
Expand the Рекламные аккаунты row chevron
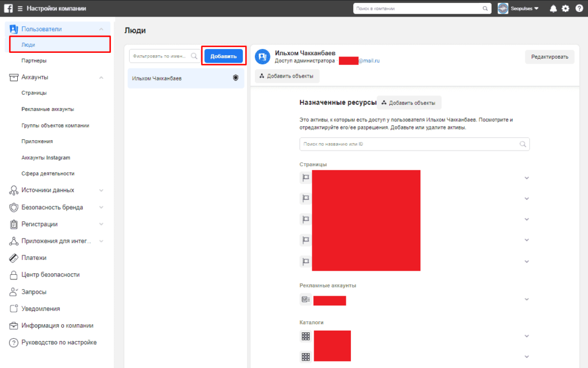click(x=527, y=299)
